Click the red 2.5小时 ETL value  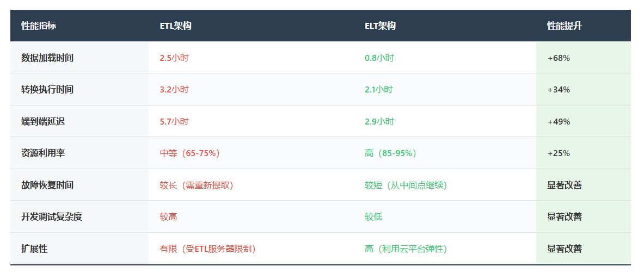(174, 58)
